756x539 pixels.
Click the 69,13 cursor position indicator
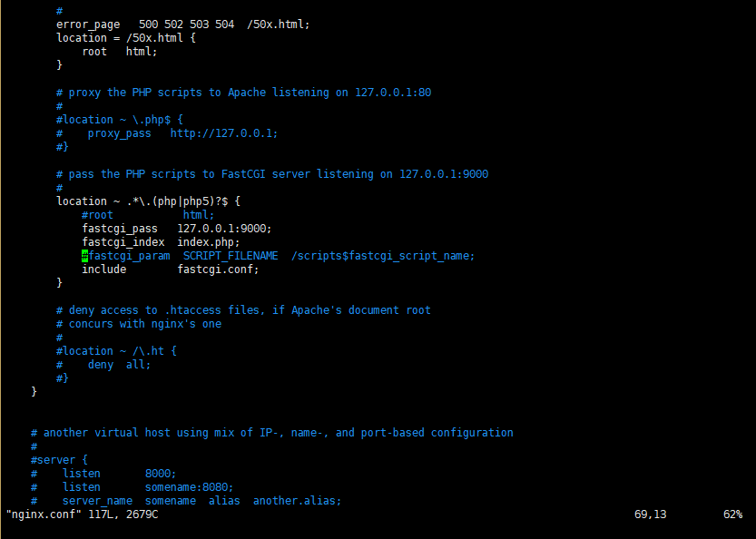651,514
